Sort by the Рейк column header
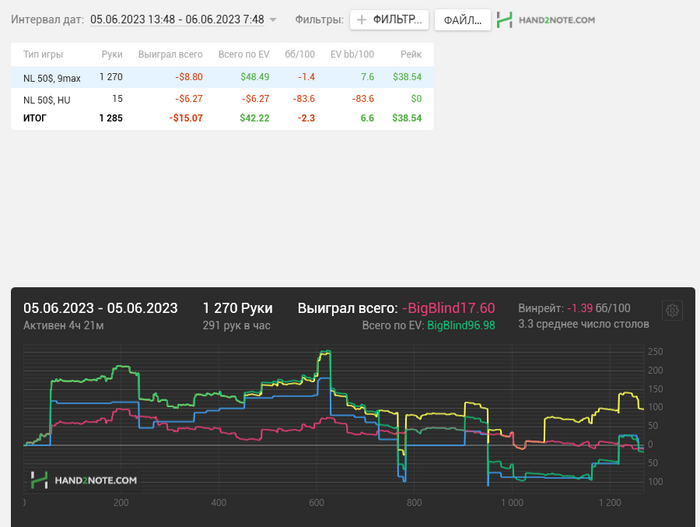 click(411, 54)
